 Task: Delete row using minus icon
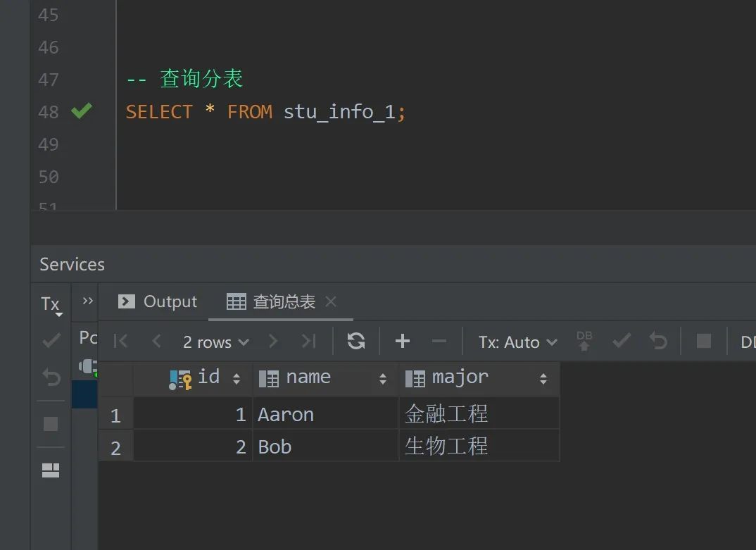coord(439,341)
